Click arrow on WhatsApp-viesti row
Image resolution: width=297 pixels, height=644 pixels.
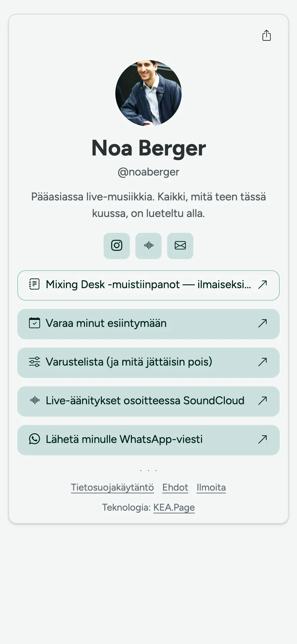tap(262, 439)
